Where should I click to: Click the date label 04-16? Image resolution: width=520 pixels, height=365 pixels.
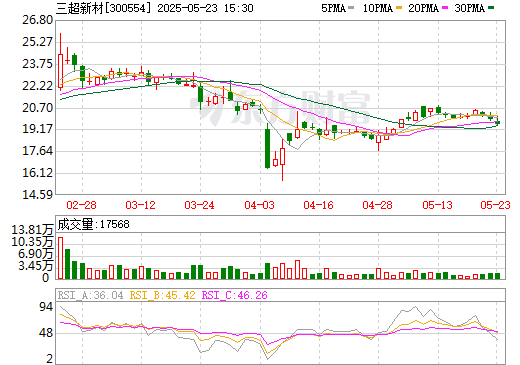click(x=318, y=205)
